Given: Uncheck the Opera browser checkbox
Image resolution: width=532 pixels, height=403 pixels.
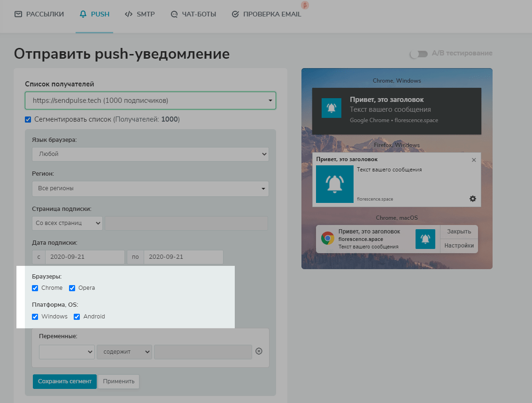Looking at the screenshot, I should [x=72, y=288].
